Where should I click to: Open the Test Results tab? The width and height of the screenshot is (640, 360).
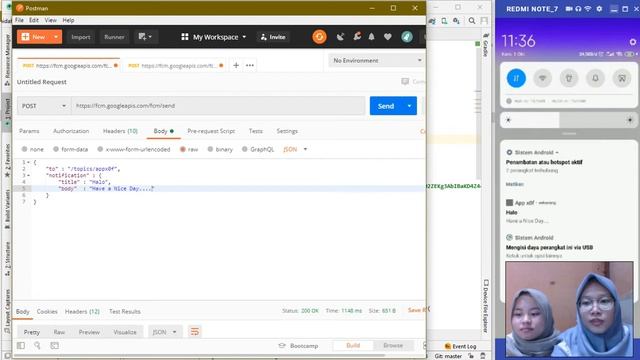pos(124,311)
